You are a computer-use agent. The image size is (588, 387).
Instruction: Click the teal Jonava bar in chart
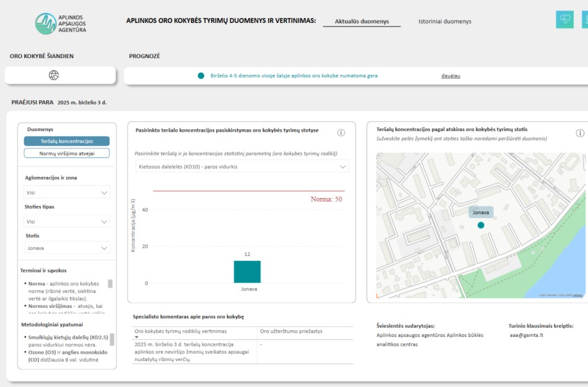tap(247, 271)
